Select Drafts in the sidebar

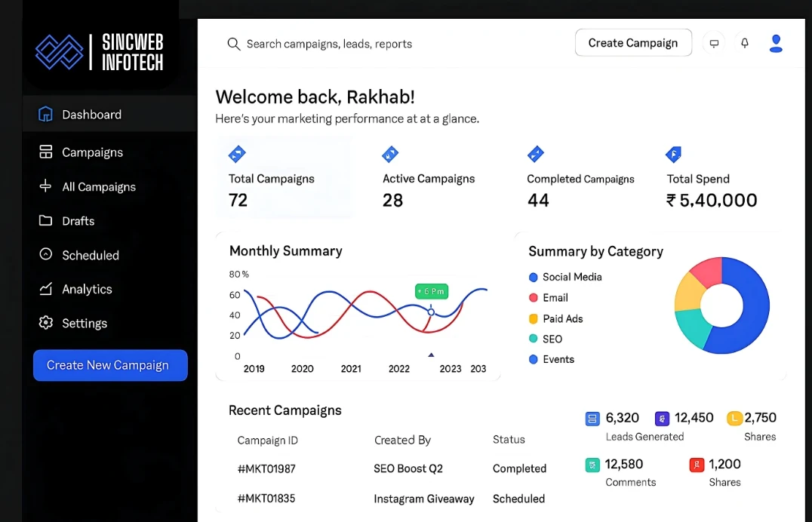[x=78, y=221]
